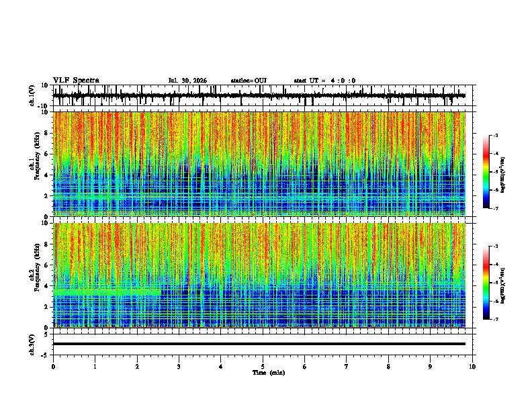Click the '-7' label on ch.1 color bar

(x=496, y=208)
